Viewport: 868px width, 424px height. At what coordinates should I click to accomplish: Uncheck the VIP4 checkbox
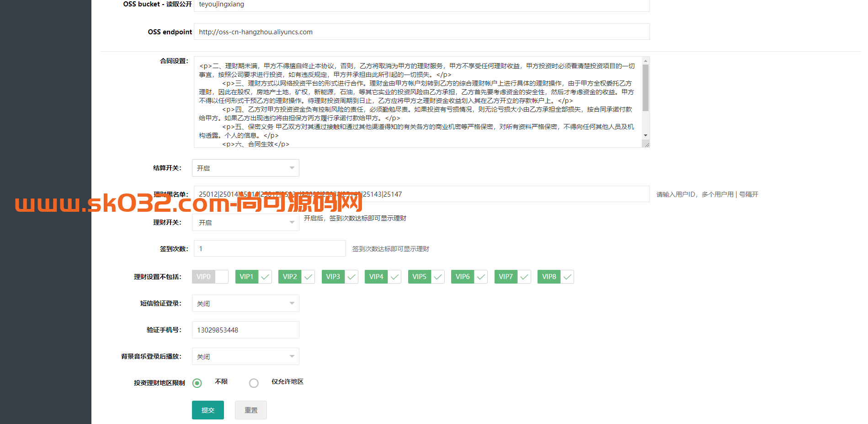[x=383, y=277]
